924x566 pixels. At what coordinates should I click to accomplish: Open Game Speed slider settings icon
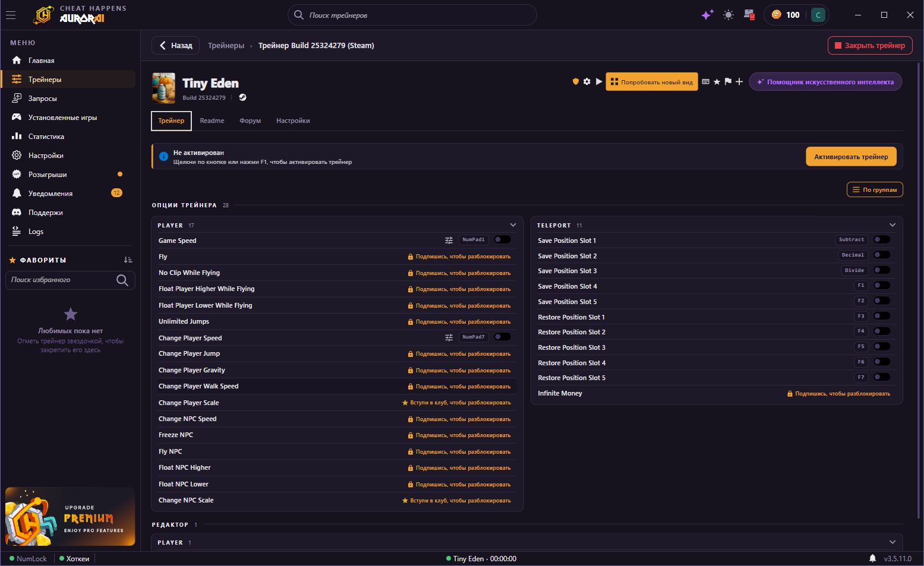(x=449, y=240)
